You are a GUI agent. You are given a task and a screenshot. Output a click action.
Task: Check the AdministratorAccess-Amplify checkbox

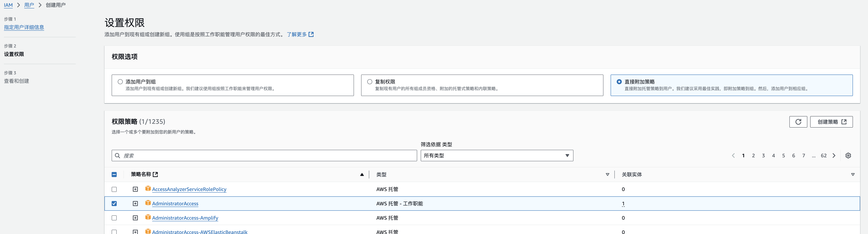pyautogui.click(x=114, y=218)
